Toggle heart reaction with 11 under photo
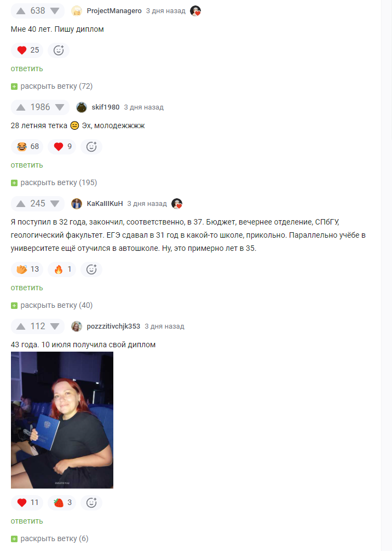Image resolution: width=392 pixels, height=551 pixels. (x=27, y=502)
